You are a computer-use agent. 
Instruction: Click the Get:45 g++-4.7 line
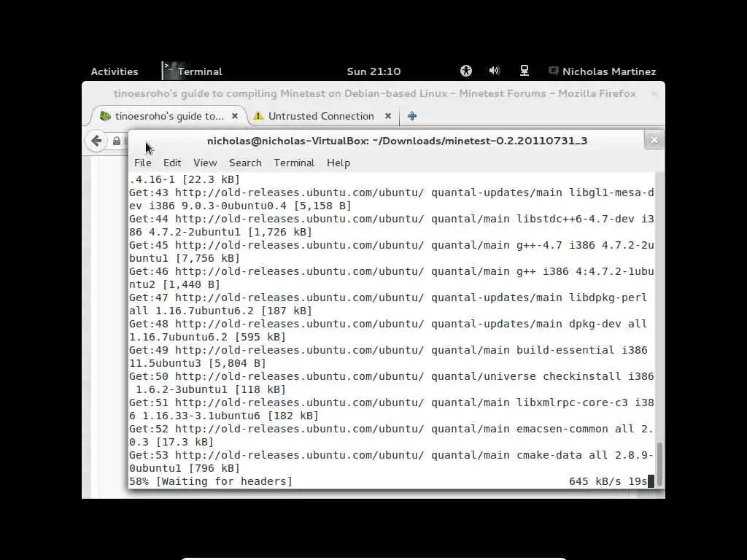pos(391,252)
